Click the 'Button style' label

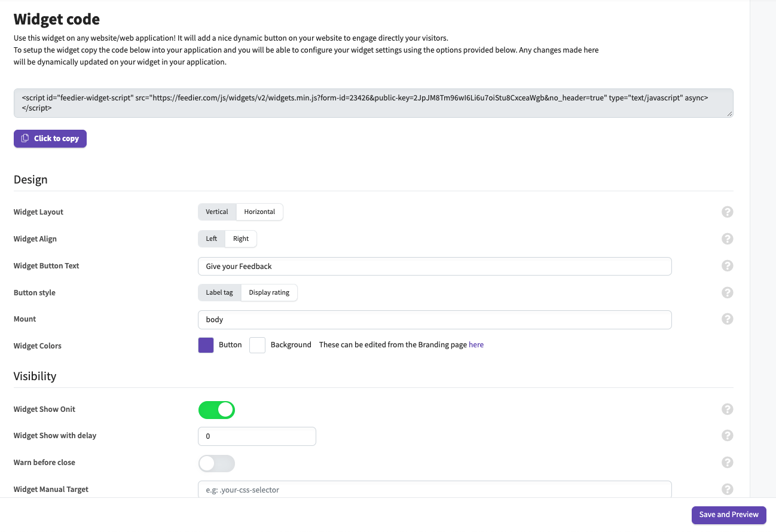click(35, 292)
